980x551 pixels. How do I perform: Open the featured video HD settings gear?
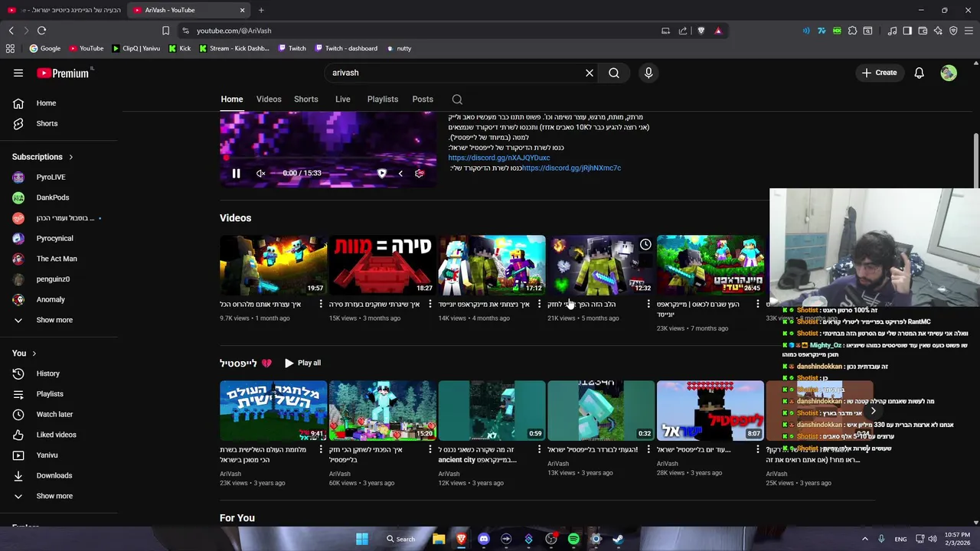(420, 173)
